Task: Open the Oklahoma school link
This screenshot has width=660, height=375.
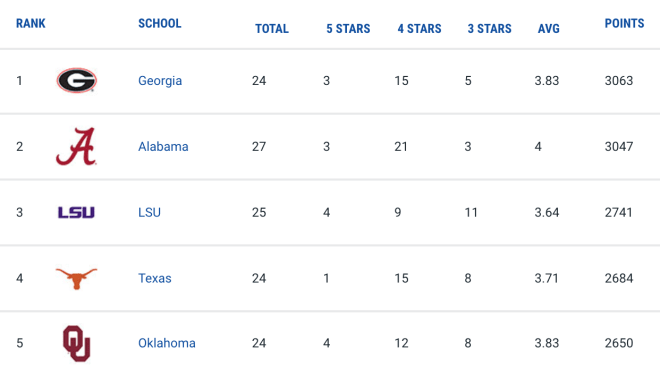Action: tap(167, 343)
